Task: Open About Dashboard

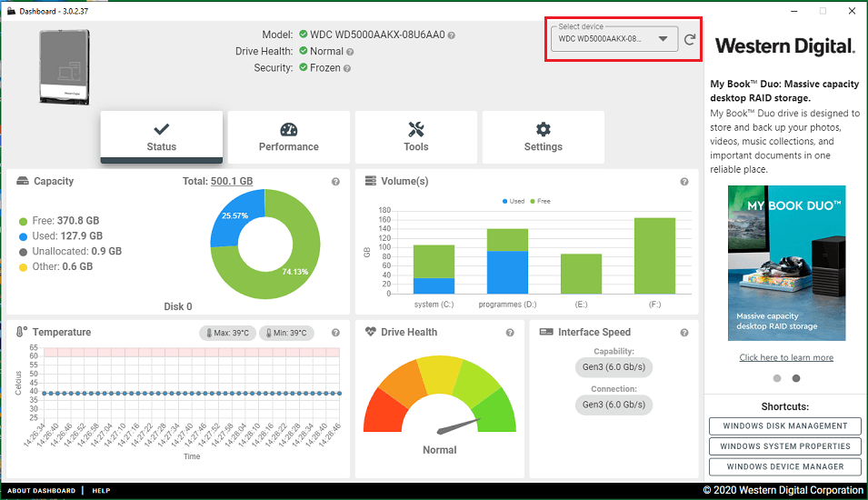Action: (x=41, y=491)
